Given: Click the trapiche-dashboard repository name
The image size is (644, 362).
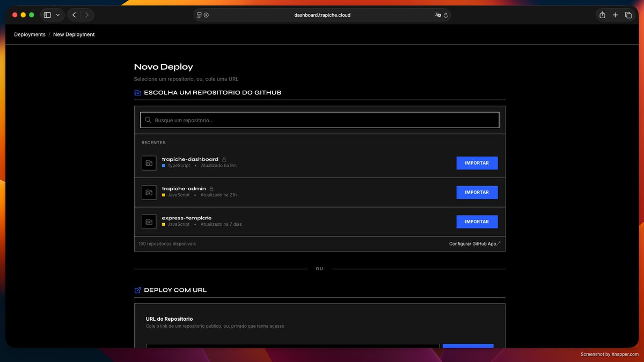Looking at the screenshot, I should tap(190, 159).
